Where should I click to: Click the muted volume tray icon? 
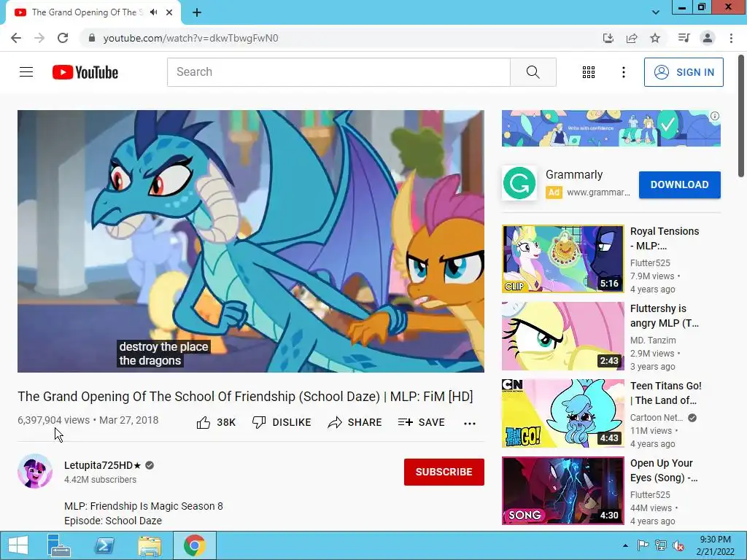[678, 545]
